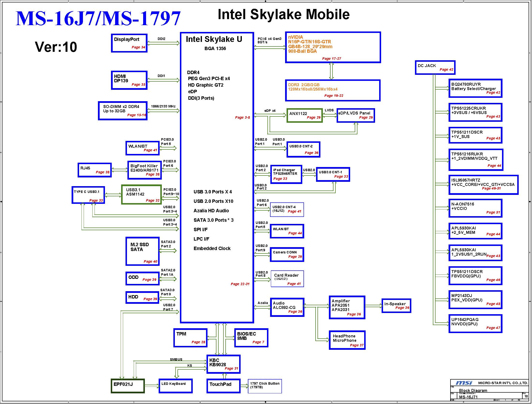
Task: Click the "Intel Skylake Mobile" heading
Action: [284, 14]
